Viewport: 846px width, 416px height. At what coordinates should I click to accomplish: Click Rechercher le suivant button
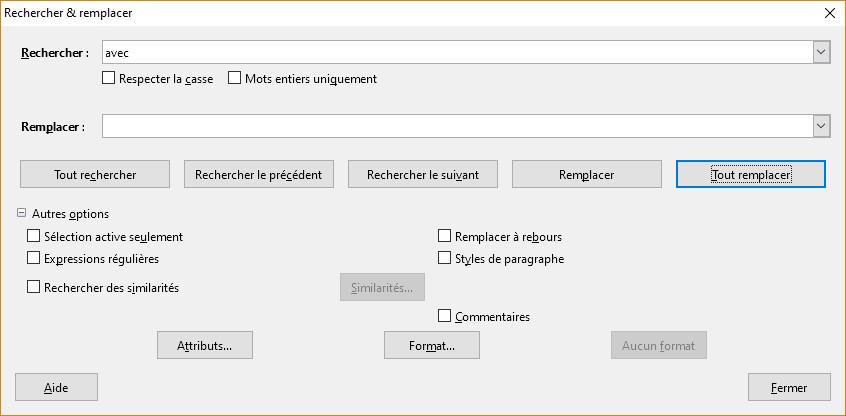point(423,174)
